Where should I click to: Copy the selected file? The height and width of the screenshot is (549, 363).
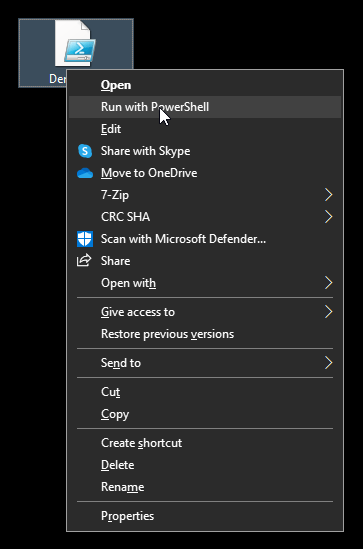[205, 414]
